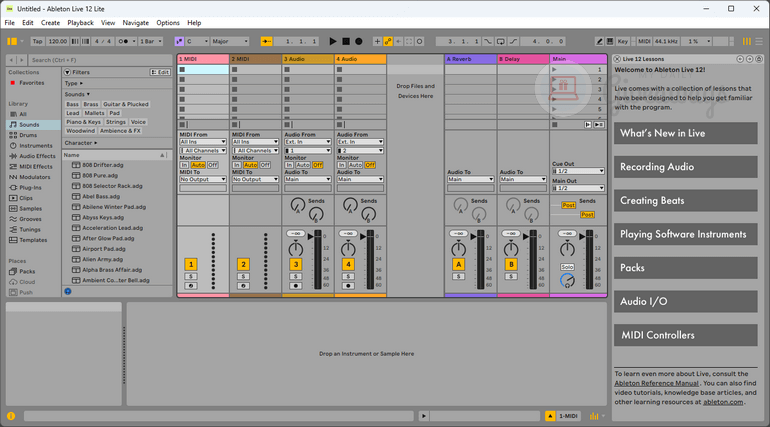The image size is (770, 427).
Task: Select Clips in browser library
Action: tap(26, 198)
